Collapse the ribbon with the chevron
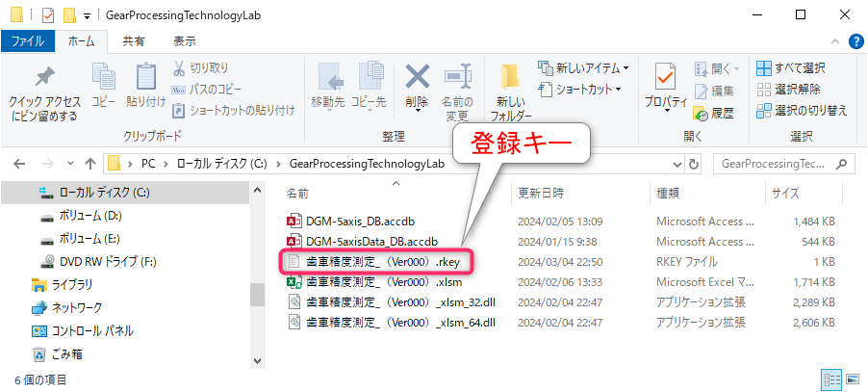Screen dimensions: 868x392 (834, 41)
